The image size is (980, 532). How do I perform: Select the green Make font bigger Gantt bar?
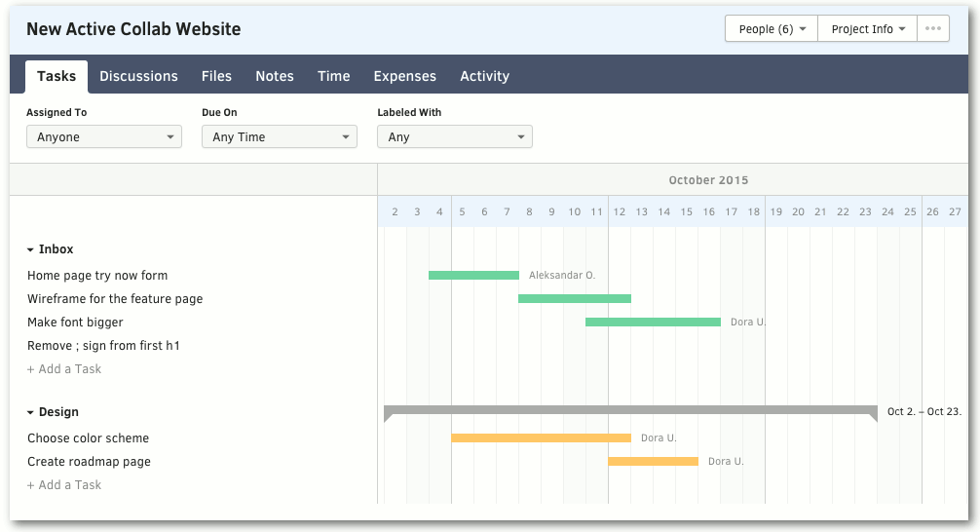tap(653, 323)
